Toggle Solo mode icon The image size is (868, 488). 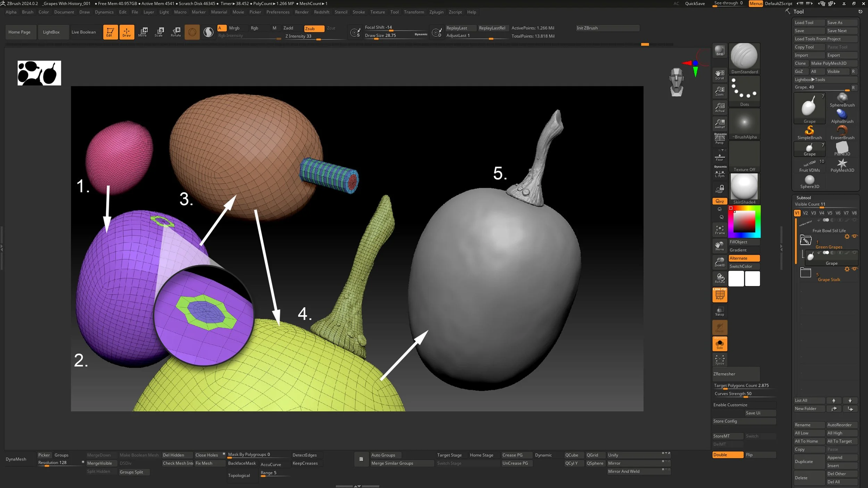(719, 344)
